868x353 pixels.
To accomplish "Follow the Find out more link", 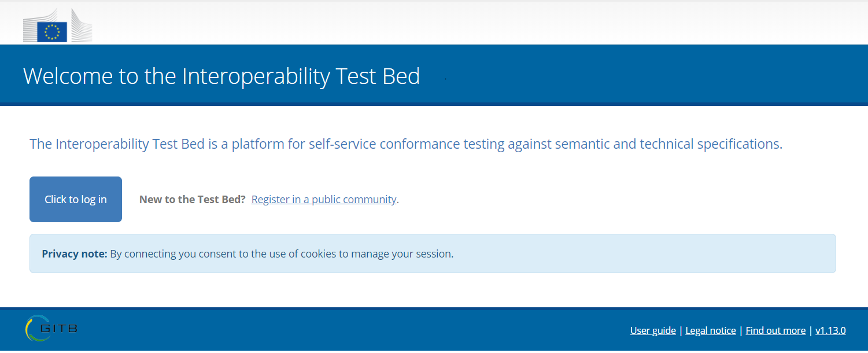I will click(775, 330).
